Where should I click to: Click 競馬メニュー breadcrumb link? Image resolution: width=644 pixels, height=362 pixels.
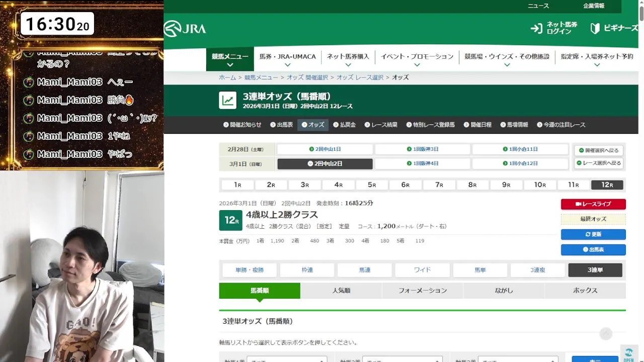pyautogui.click(x=261, y=77)
